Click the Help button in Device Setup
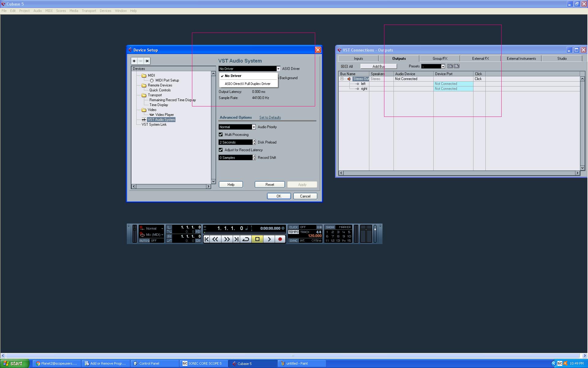Image resolution: width=588 pixels, height=368 pixels. 231,185
